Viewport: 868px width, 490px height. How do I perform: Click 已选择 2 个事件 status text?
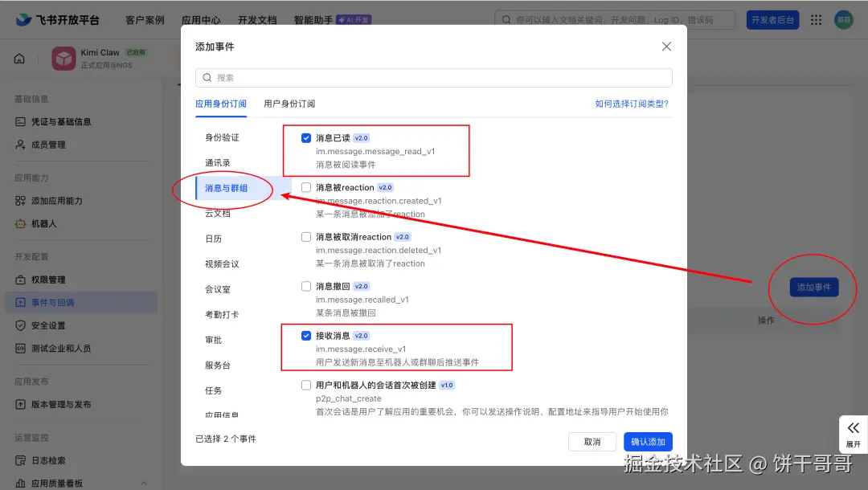[x=226, y=439]
